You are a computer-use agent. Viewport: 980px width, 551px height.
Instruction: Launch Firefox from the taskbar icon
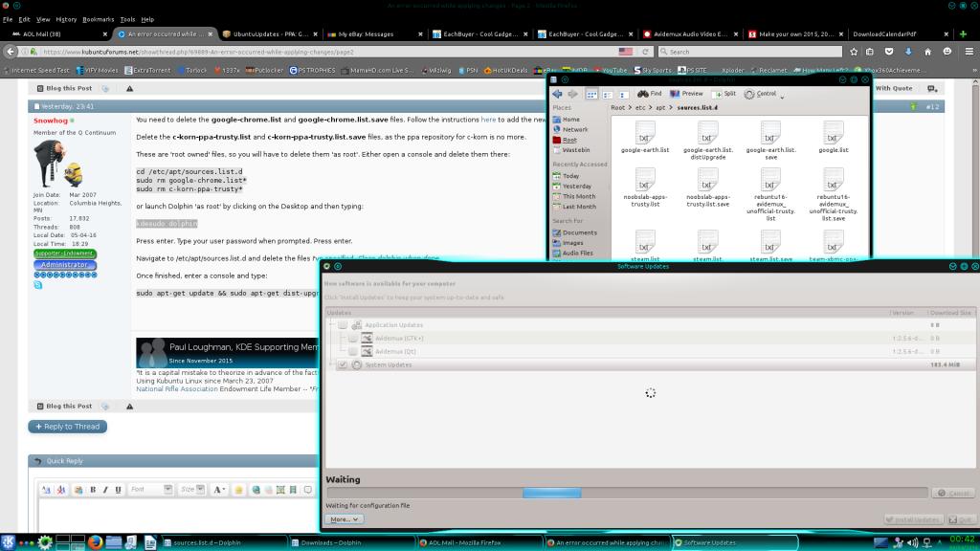click(x=95, y=542)
